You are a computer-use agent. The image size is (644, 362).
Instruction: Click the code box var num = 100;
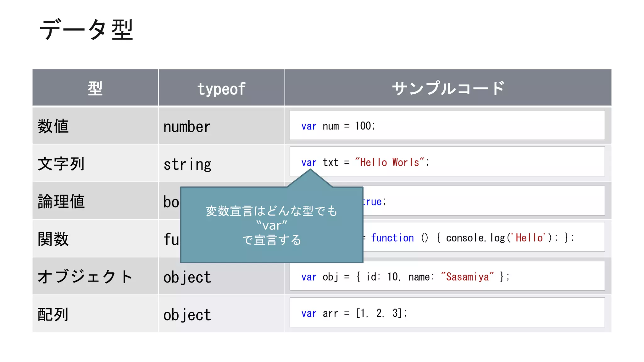447,125
